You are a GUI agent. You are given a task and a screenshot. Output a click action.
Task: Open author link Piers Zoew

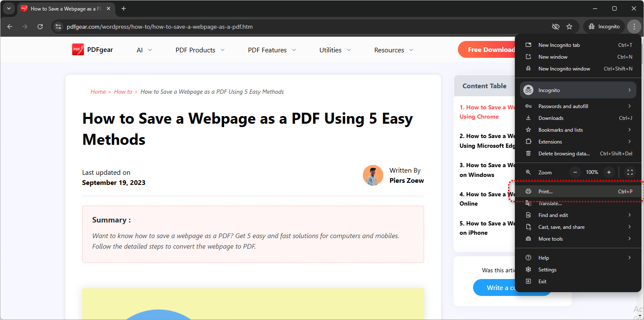406,181
